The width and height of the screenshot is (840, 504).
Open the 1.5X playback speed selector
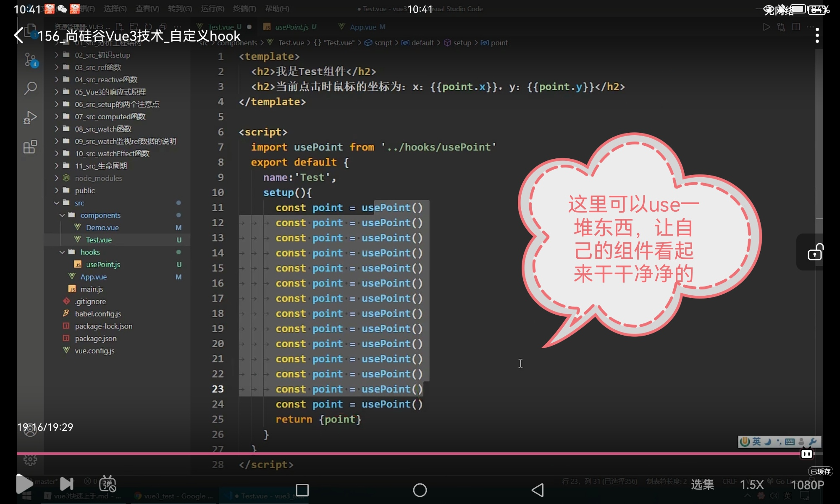tap(751, 485)
